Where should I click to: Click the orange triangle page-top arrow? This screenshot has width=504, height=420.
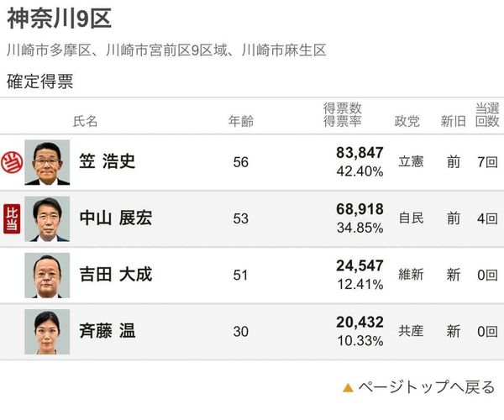pos(347,388)
